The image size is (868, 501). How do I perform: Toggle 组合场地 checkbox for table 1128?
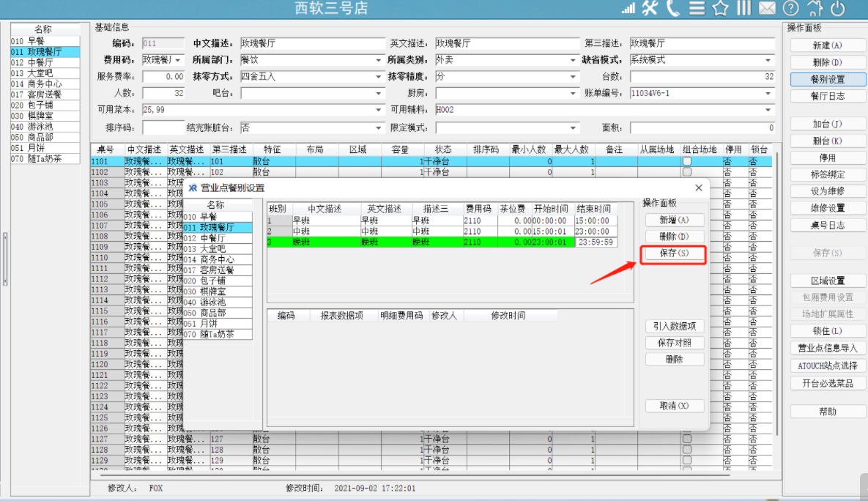click(x=687, y=450)
